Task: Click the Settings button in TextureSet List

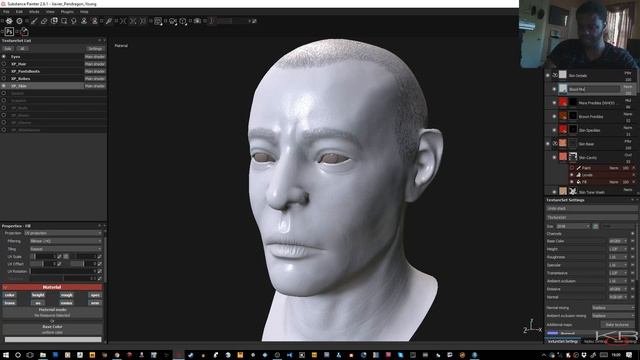Action: [x=95, y=49]
